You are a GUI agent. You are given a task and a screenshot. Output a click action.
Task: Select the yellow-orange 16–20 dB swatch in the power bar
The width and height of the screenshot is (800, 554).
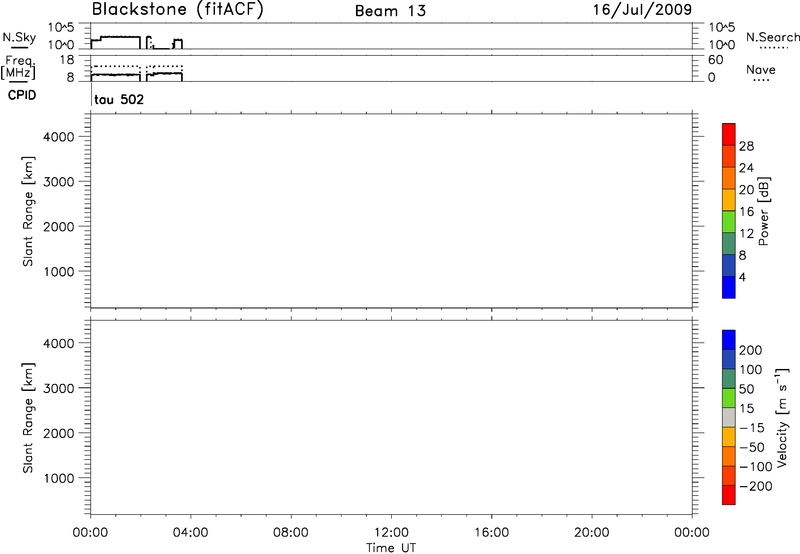pyautogui.click(x=729, y=199)
